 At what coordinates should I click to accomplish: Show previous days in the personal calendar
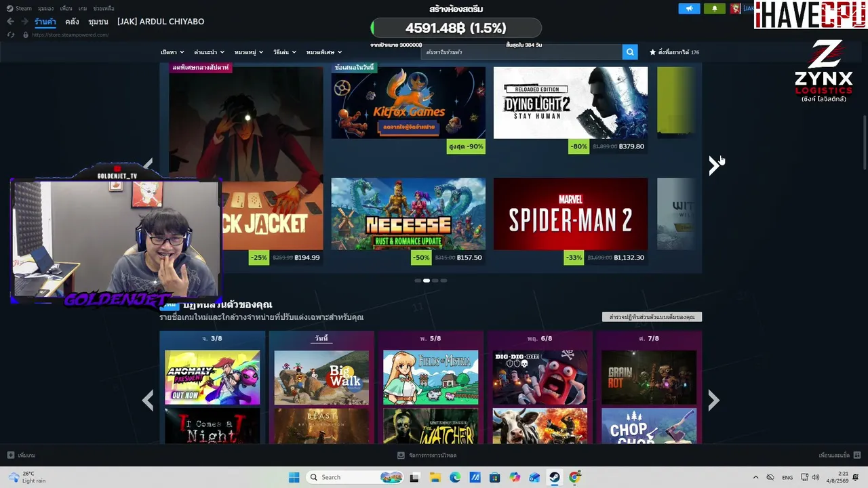(147, 401)
